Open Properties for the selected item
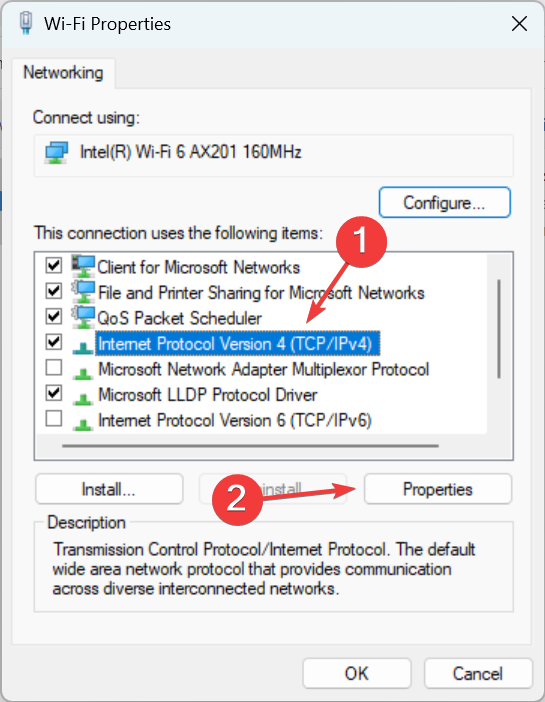The height and width of the screenshot is (702, 545). click(x=438, y=489)
